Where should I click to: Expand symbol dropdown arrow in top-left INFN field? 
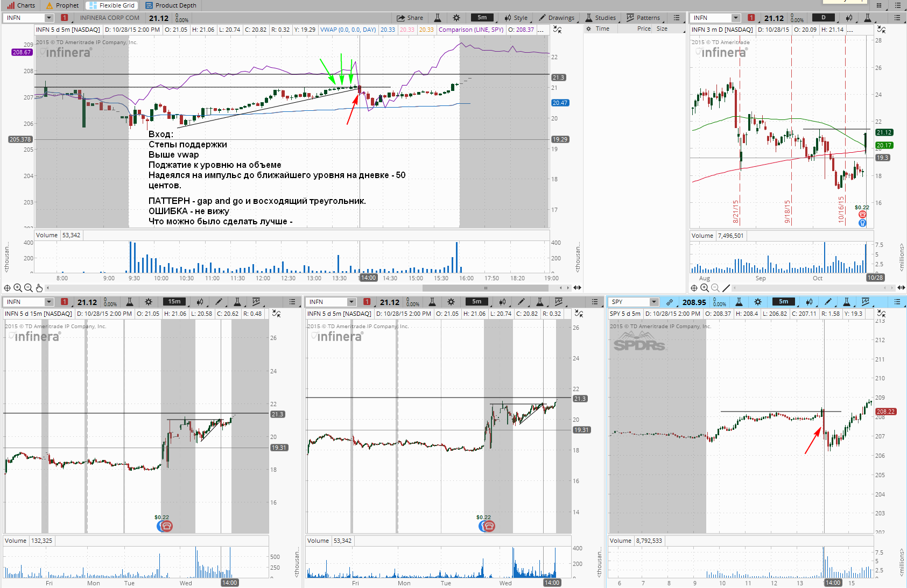tap(49, 18)
